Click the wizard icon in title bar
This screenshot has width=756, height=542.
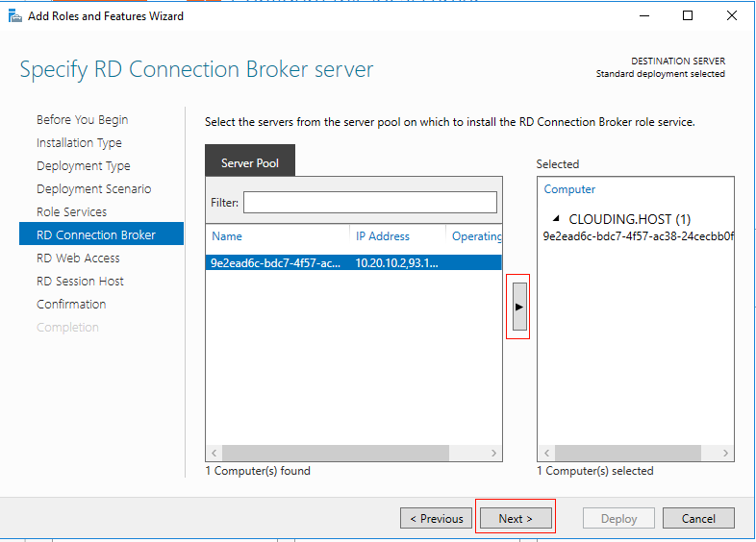coord(15,16)
